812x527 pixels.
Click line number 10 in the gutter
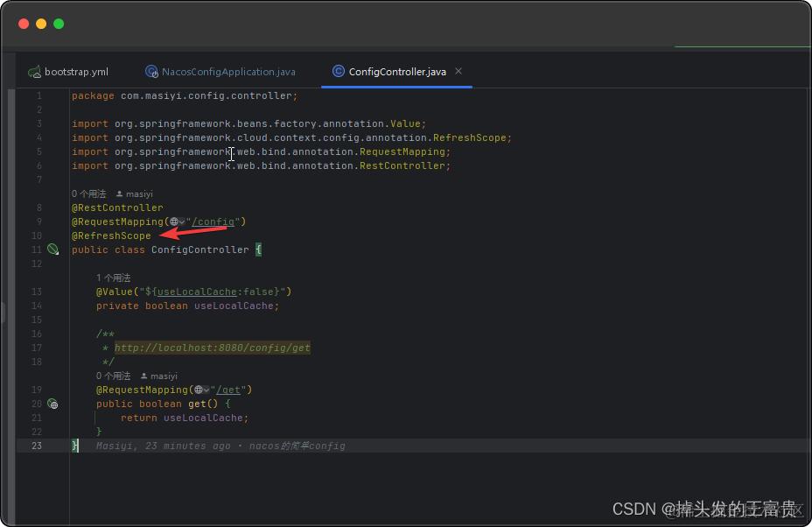[x=36, y=235]
